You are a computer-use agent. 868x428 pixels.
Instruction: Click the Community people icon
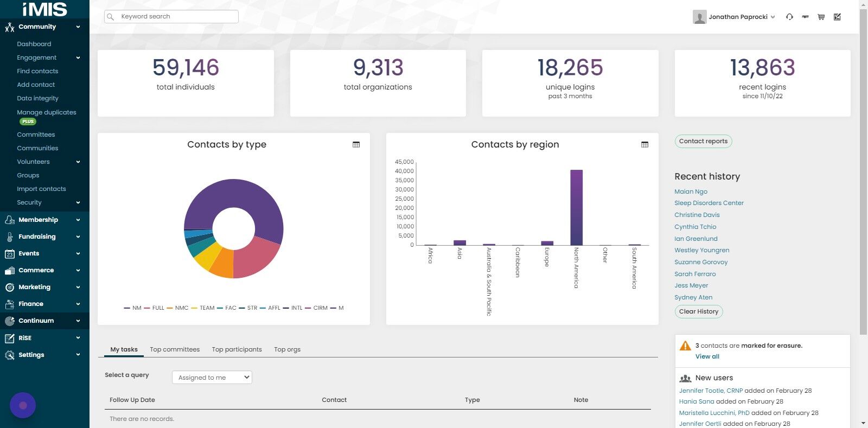9,27
